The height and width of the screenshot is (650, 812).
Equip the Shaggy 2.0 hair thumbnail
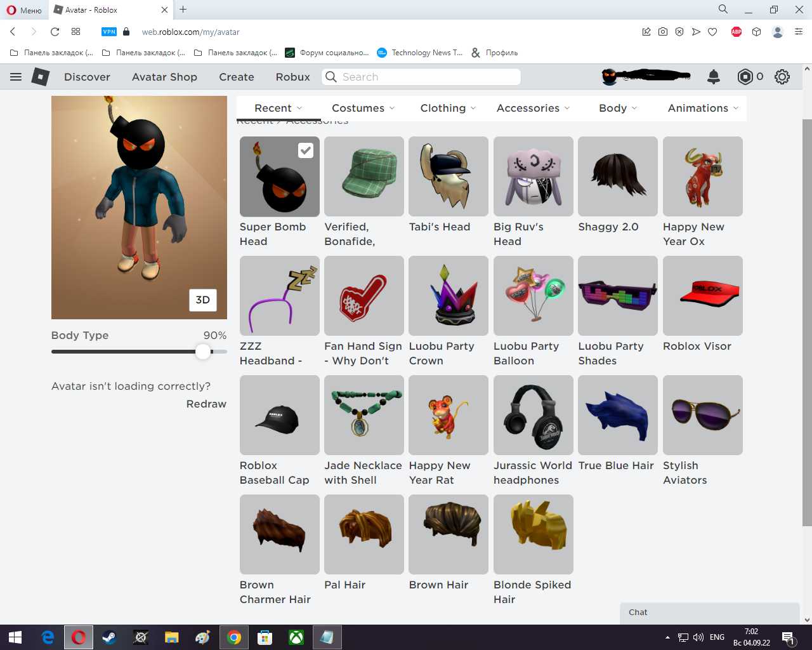(x=618, y=176)
